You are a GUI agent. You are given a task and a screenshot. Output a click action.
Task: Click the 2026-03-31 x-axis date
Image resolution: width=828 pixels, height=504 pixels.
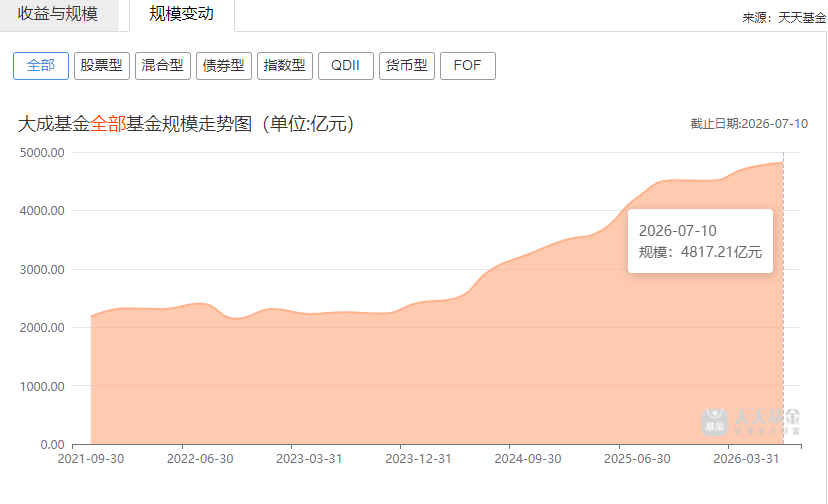tap(747, 459)
